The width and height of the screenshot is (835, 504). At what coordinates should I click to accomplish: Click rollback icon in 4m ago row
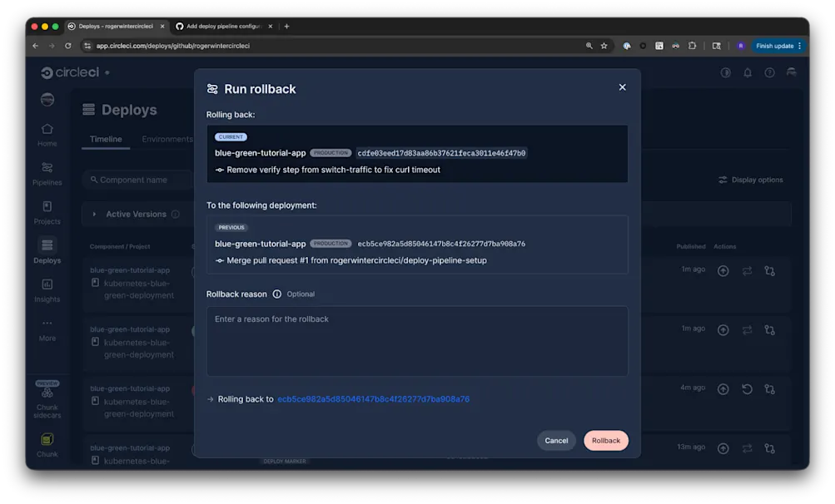(747, 389)
